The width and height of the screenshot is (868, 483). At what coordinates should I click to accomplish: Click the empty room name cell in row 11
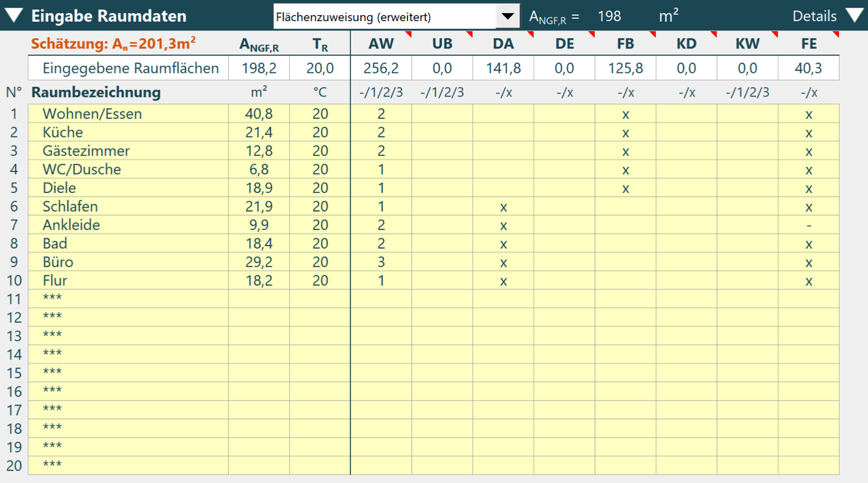128,299
